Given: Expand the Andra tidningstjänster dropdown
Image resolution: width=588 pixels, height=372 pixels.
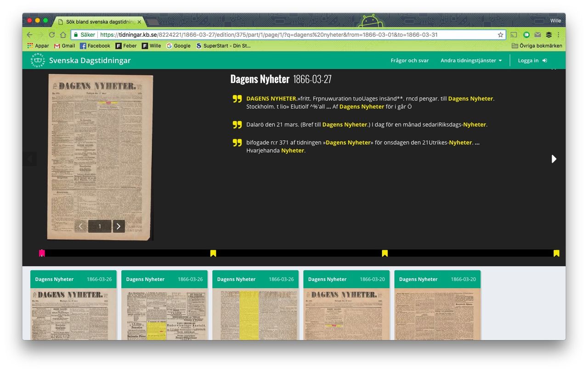Looking at the screenshot, I should [x=471, y=61].
